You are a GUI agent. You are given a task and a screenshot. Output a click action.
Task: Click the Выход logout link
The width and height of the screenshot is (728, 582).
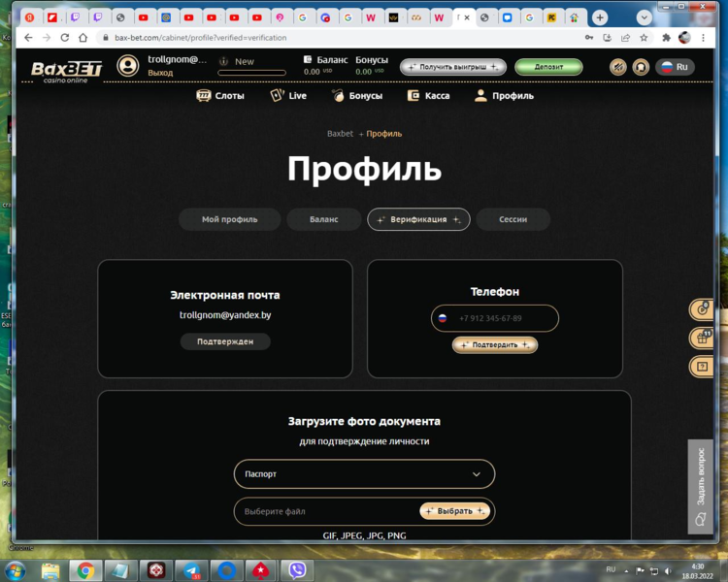point(160,73)
